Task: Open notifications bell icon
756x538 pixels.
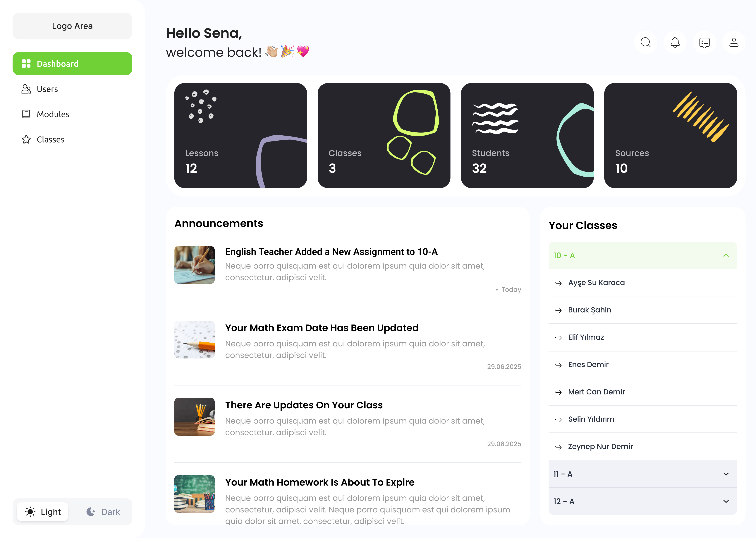Action: point(675,43)
